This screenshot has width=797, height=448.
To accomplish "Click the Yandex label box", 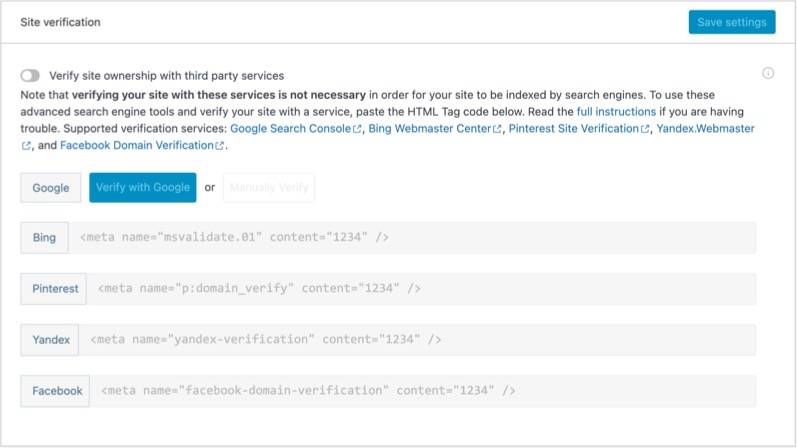I will pyautogui.click(x=50, y=340).
